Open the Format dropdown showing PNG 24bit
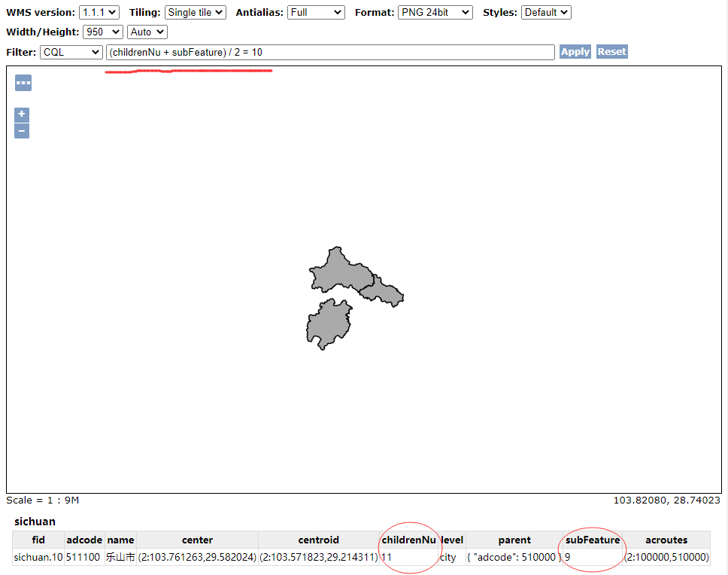The image size is (728, 575). [x=435, y=12]
